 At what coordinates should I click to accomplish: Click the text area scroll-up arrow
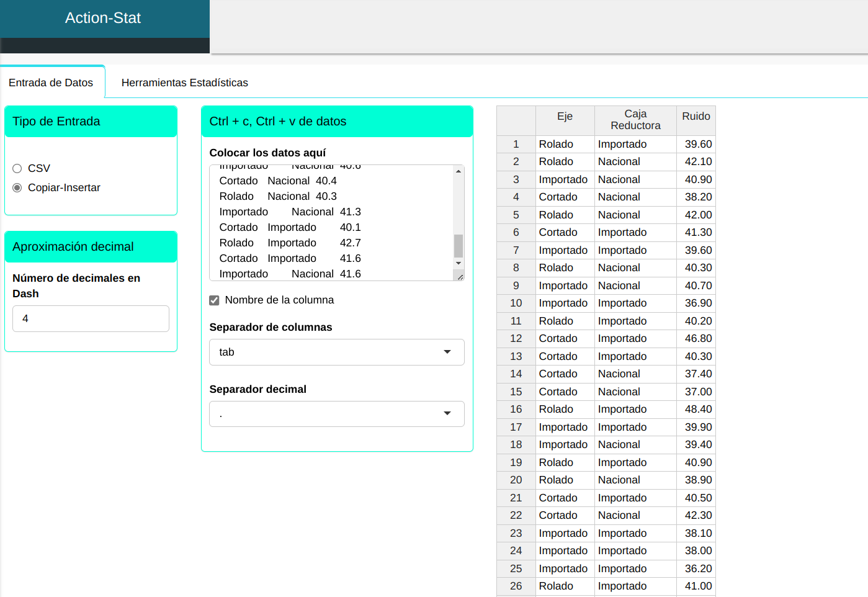[x=459, y=171]
